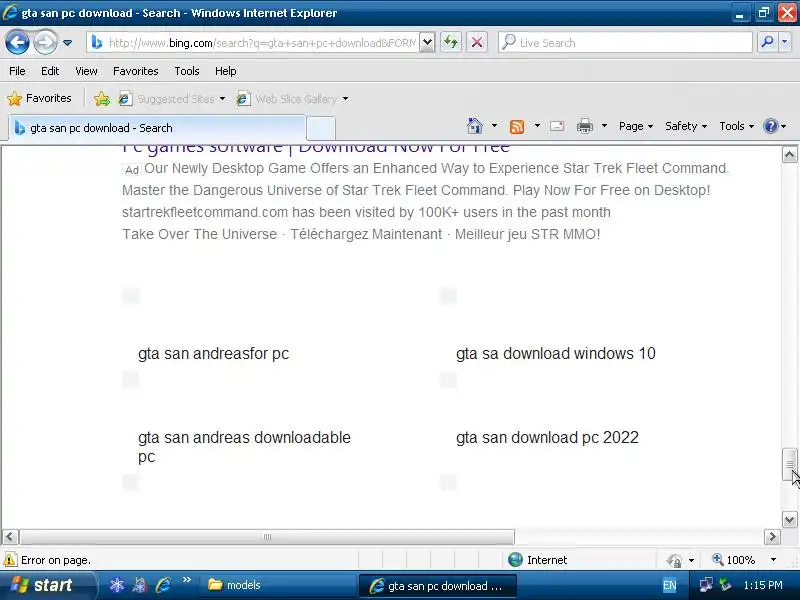800x600 pixels.
Task: Click into the Live Search box
Action: (625, 43)
